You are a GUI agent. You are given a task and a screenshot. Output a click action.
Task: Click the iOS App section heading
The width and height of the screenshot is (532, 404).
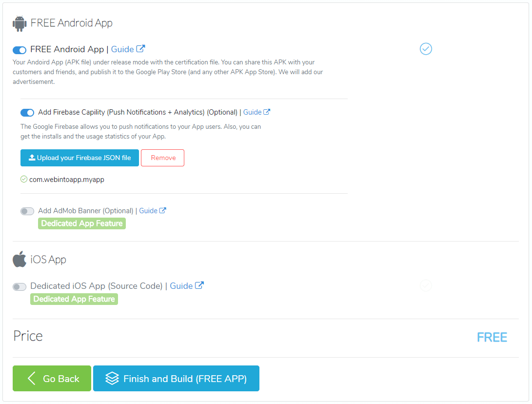tap(48, 260)
